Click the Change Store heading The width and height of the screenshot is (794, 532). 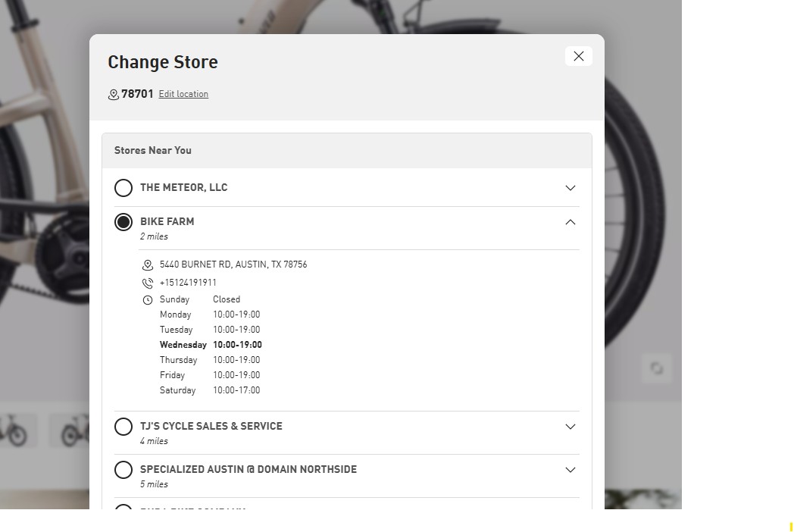coord(163,62)
